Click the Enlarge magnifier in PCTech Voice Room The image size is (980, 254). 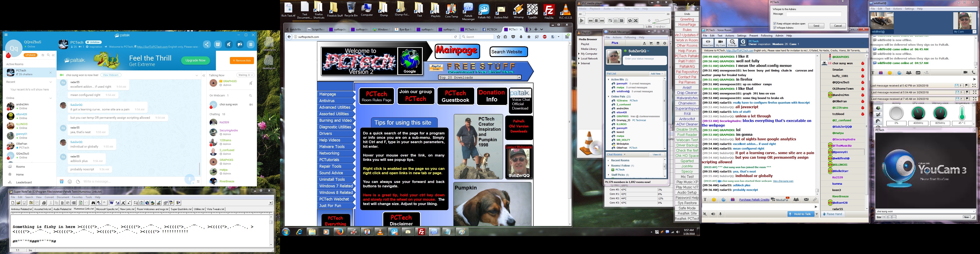(732, 43)
